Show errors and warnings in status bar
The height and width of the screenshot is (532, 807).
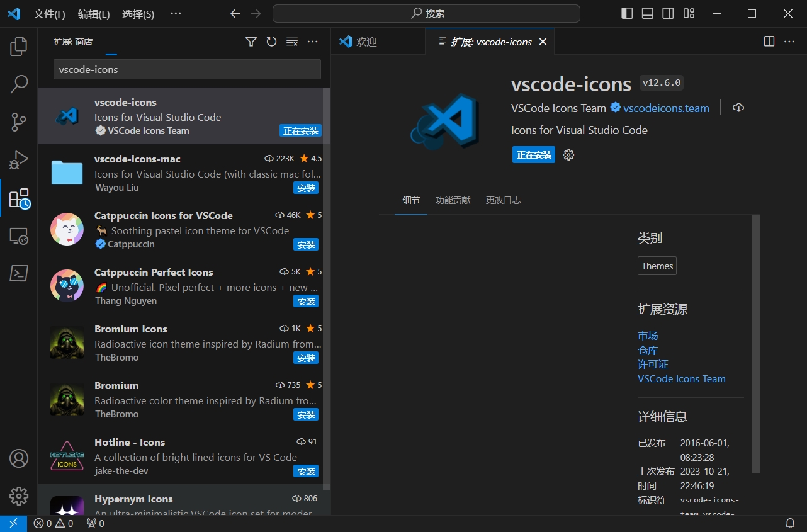pos(54,523)
